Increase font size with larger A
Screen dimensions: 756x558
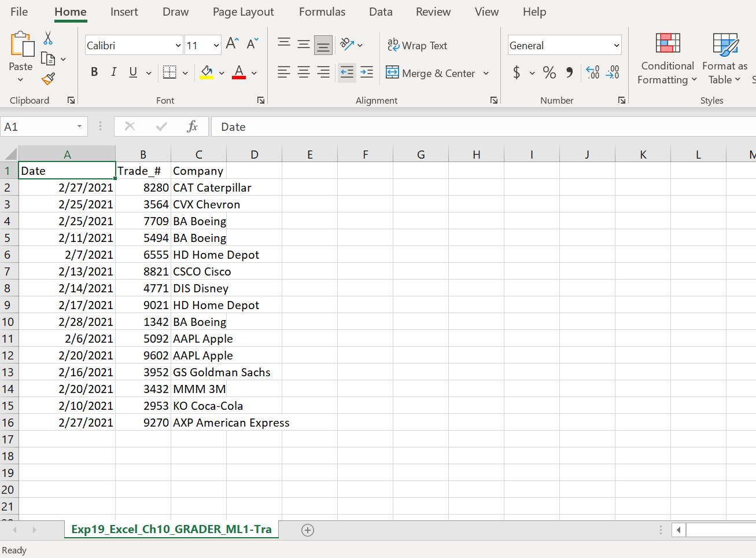[232, 43]
